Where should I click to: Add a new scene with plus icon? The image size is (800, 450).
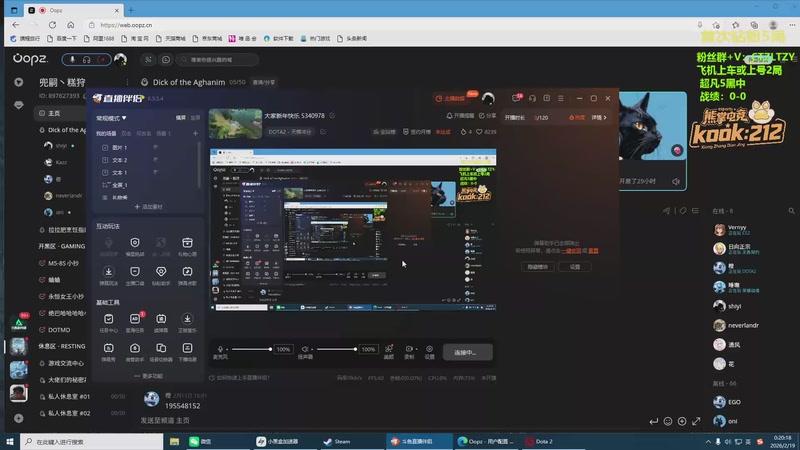coord(195,134)
